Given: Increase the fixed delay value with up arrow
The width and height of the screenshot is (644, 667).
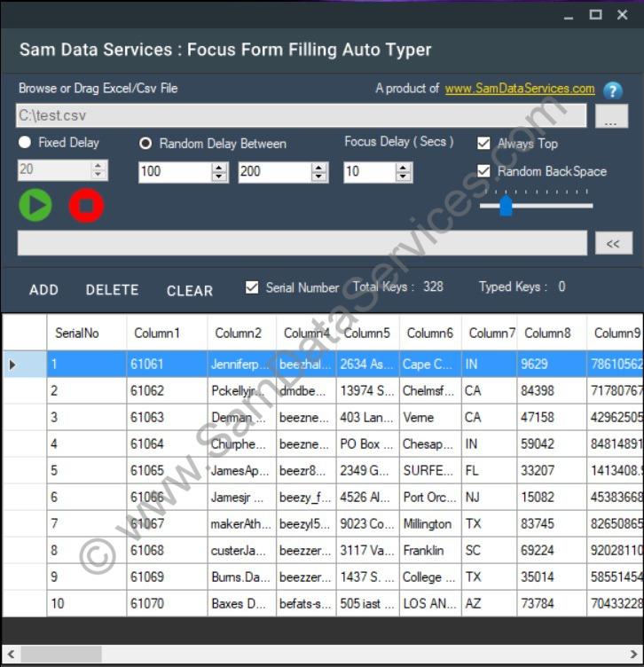Looking at the screenshot, I should point(98,165).
